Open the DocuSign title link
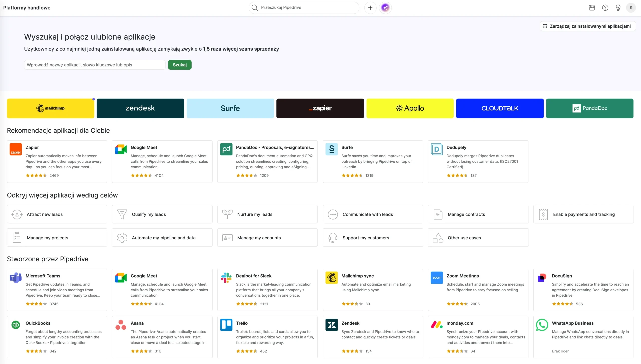 562,276
